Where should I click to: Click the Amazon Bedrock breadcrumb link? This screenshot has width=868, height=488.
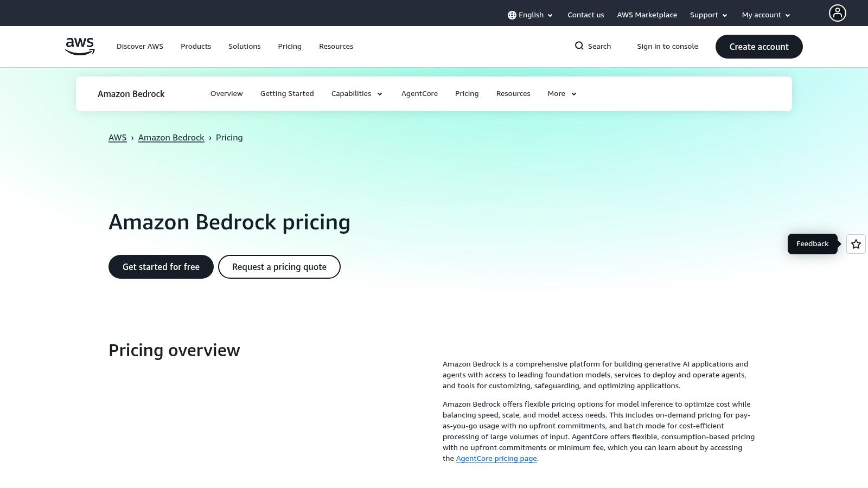coord(171,137)
